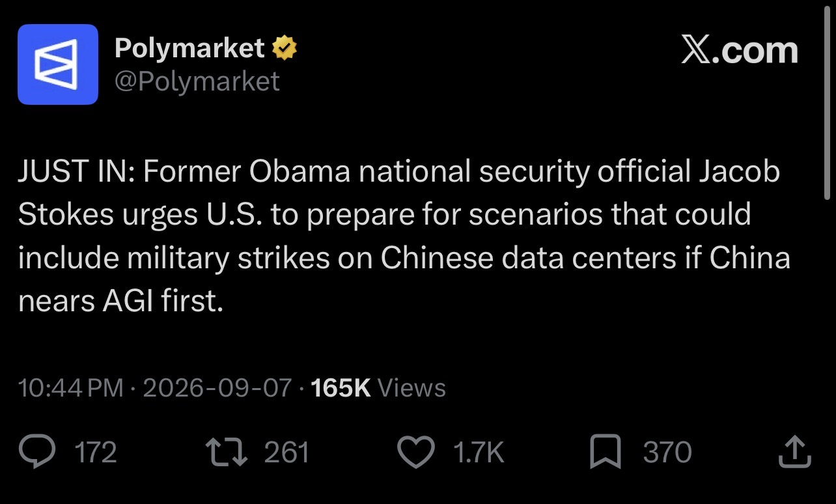Click the 1.7K likes count
This screenshot has height=504, width=836.
(x=479, y=453)
